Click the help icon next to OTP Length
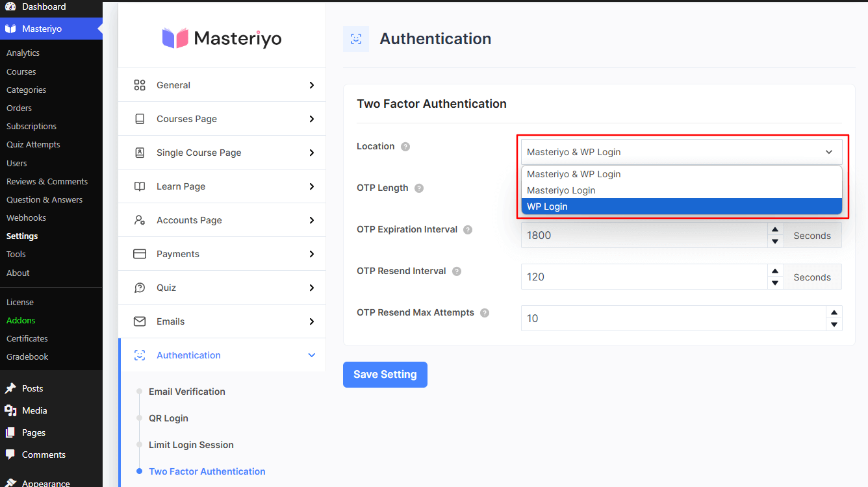The height and width of the screenshot is (487, 868). pyautogui.click(x=419, y=188)
